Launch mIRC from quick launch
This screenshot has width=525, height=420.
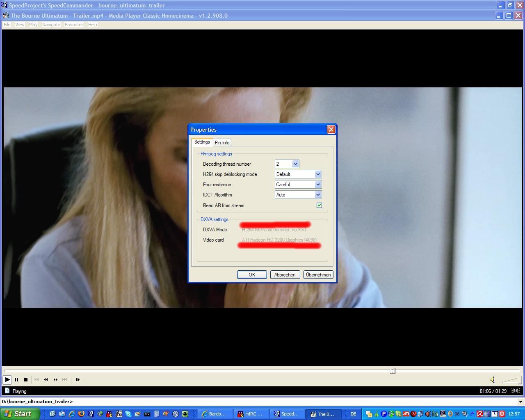coord(110,414)
